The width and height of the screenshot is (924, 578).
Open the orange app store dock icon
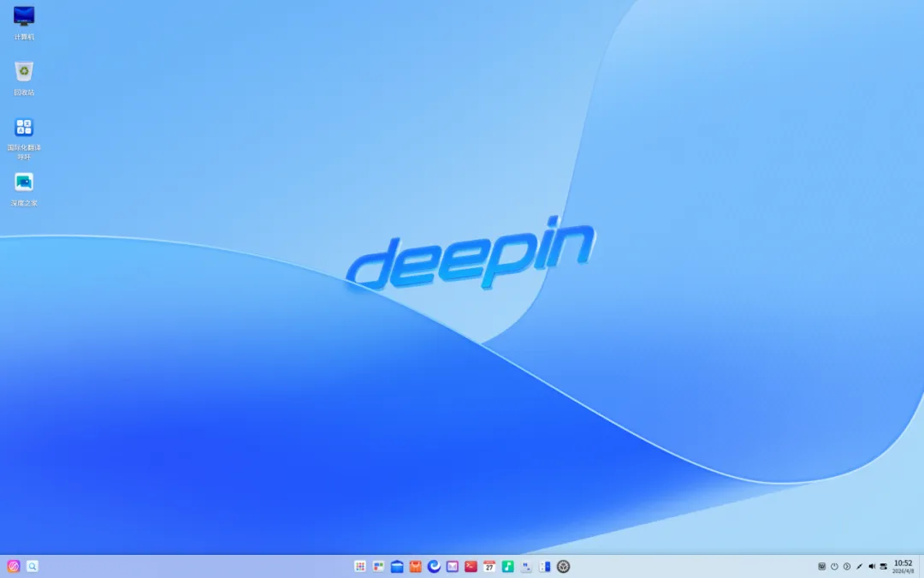click(416, 566)
